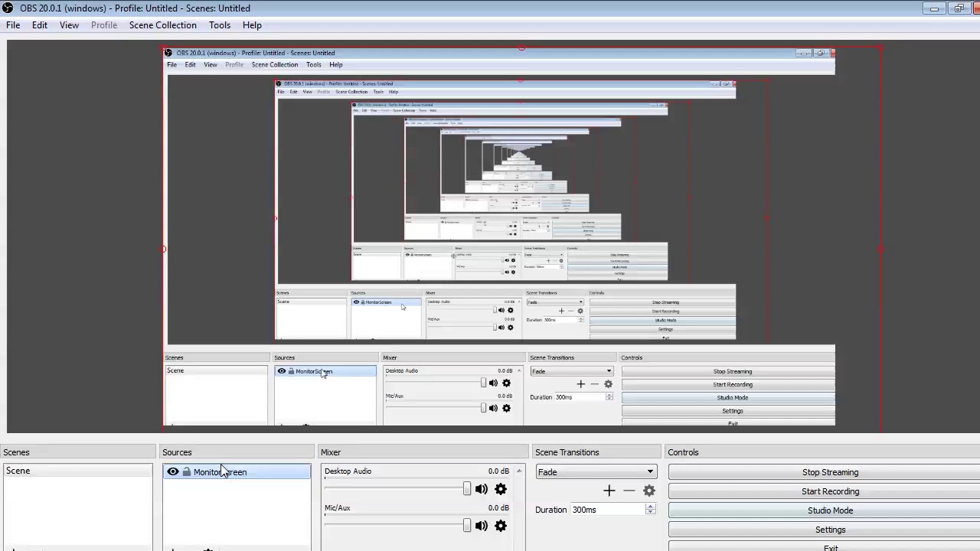Open transition properties gear icon
The image size is (980, 551).
649,491
